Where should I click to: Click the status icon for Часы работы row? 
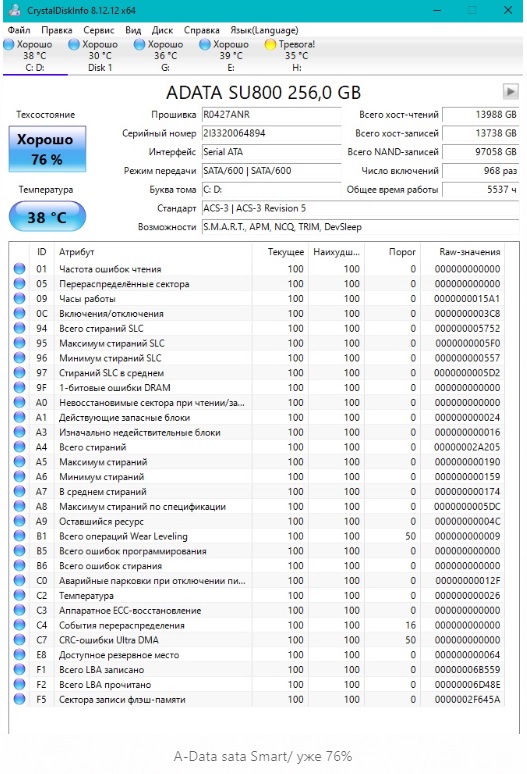tap(19, 299)
